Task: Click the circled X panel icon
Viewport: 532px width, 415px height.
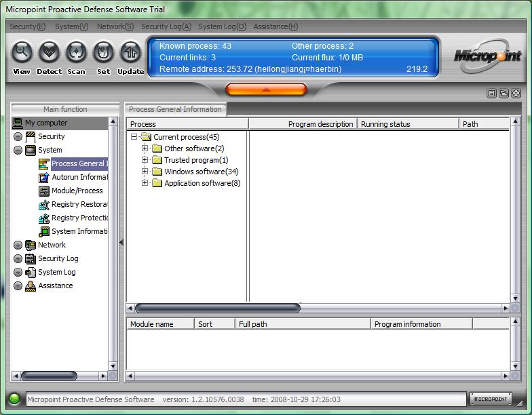Action: [516, 94]
